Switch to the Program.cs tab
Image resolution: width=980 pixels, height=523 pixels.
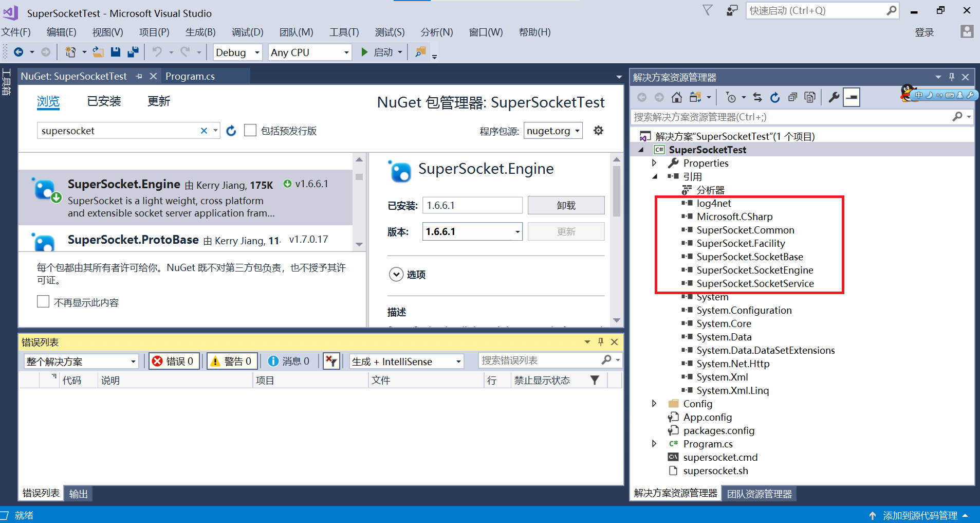(x=190, y=76)
